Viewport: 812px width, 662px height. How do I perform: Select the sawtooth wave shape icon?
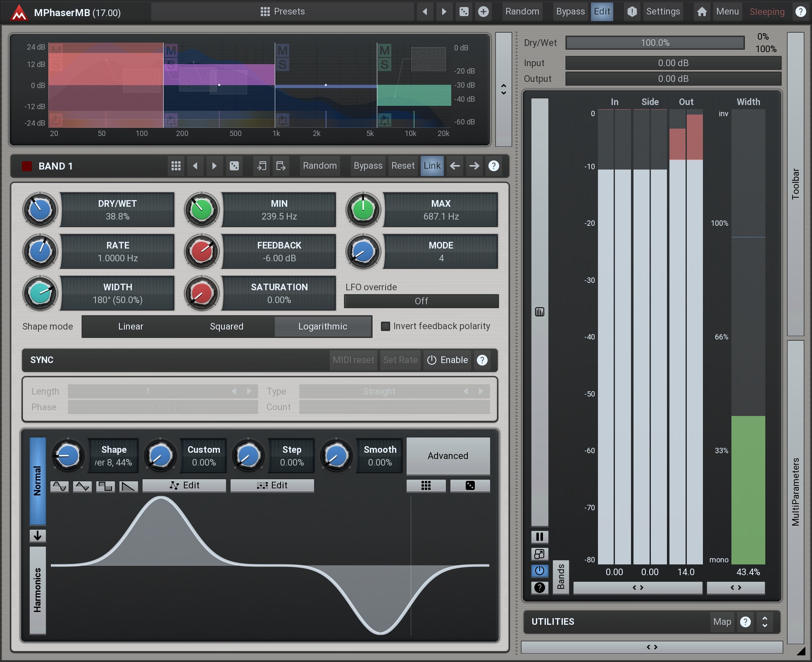pos(129,486)
